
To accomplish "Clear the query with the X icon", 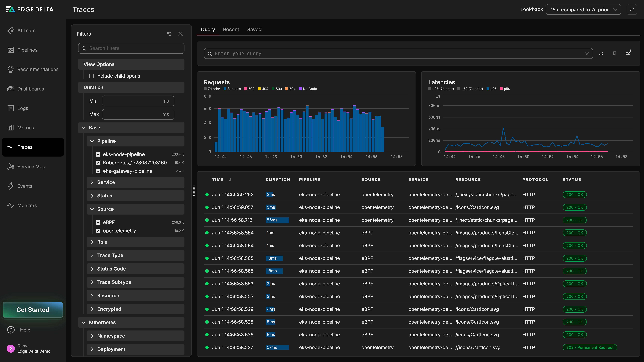I will click(587, 54).
